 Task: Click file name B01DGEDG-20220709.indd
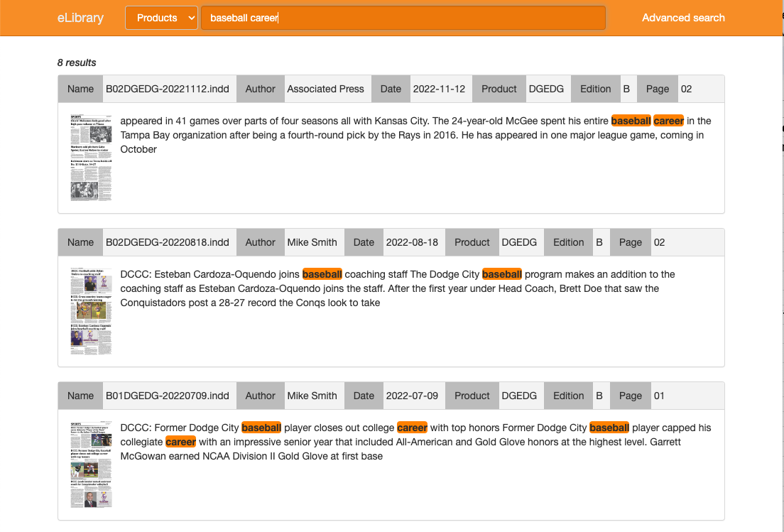click(168, 396)
